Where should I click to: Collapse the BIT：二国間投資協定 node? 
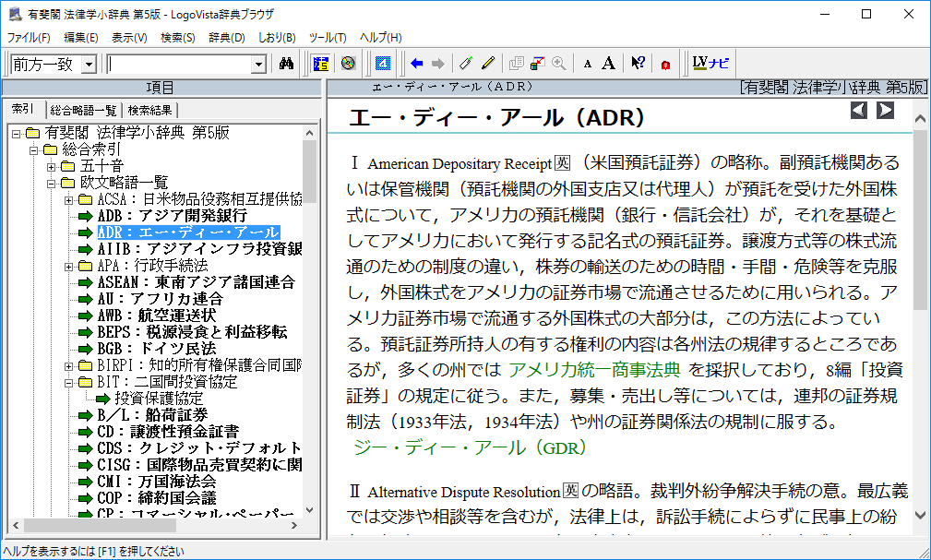pyautogui.click(x=68, y=382)
